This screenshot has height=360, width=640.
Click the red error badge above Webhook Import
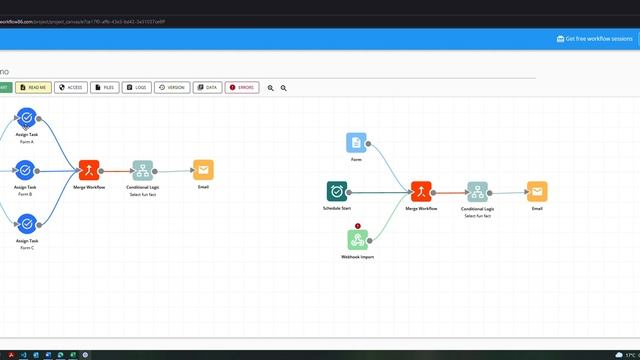pyautogui.click(x=358, y=226)
